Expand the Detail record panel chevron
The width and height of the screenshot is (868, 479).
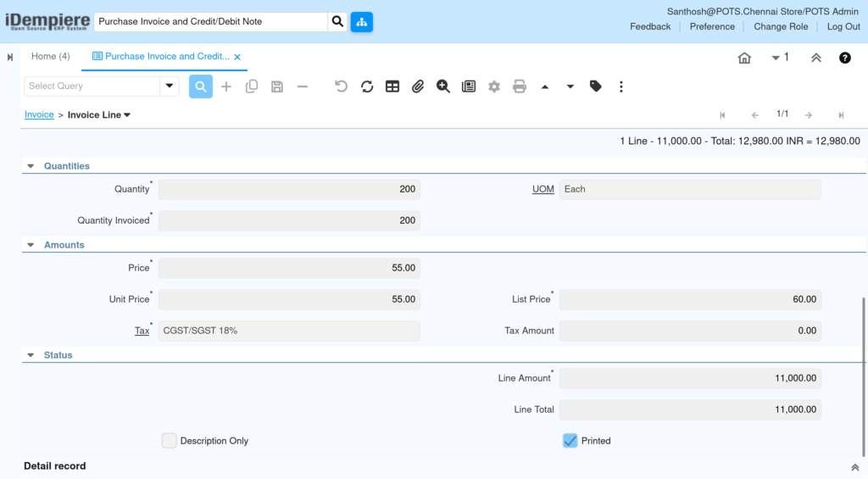(x=854, y=467)
